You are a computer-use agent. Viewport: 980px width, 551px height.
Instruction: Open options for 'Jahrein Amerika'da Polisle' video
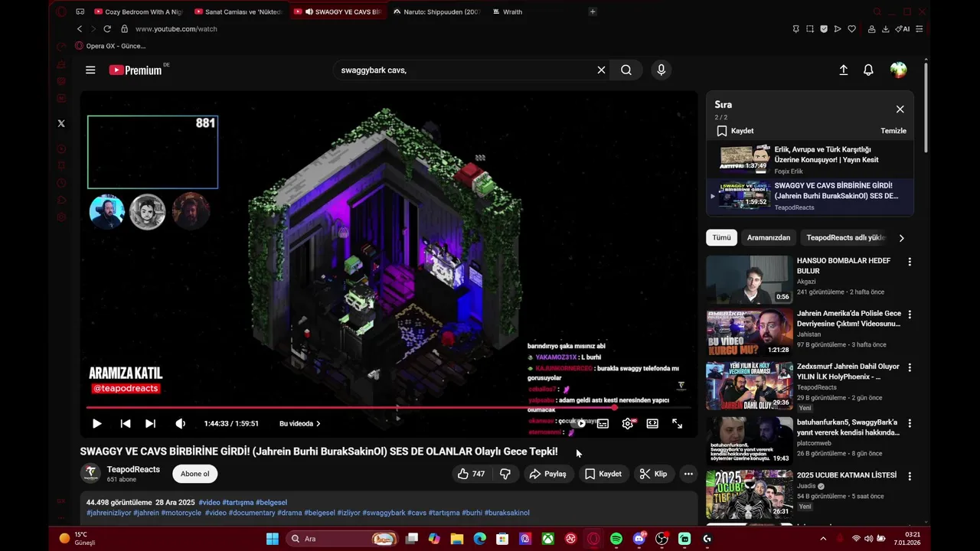click(x=910, y=315)
